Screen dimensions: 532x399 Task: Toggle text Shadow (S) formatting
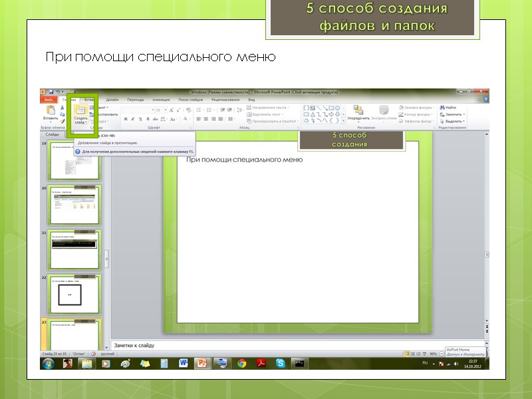point(148,119)
